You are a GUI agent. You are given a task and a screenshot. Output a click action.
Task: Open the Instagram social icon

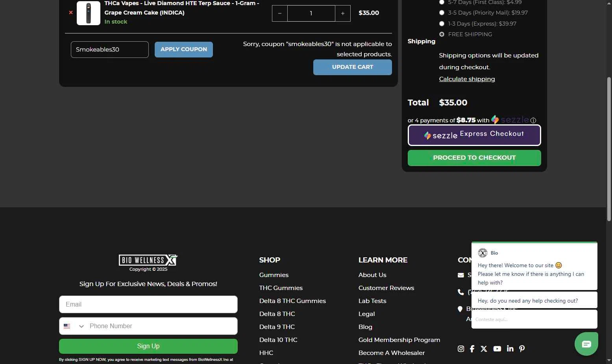pyautogui.click(x=461, y=349)
